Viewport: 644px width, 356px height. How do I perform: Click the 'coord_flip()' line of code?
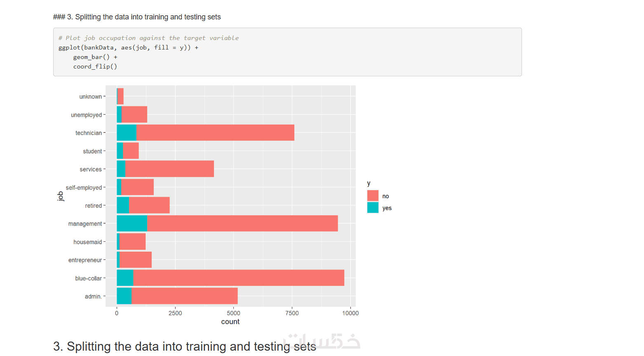(x=95, y=66)
